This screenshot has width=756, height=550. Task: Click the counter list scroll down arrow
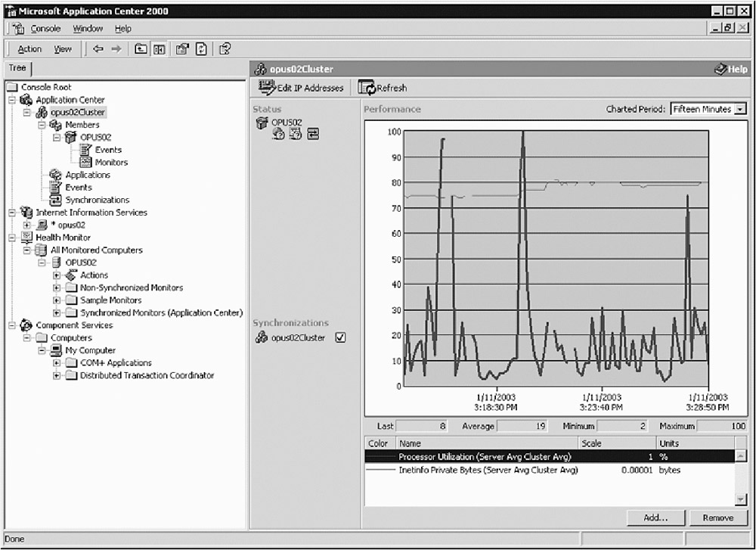point(740,499)
